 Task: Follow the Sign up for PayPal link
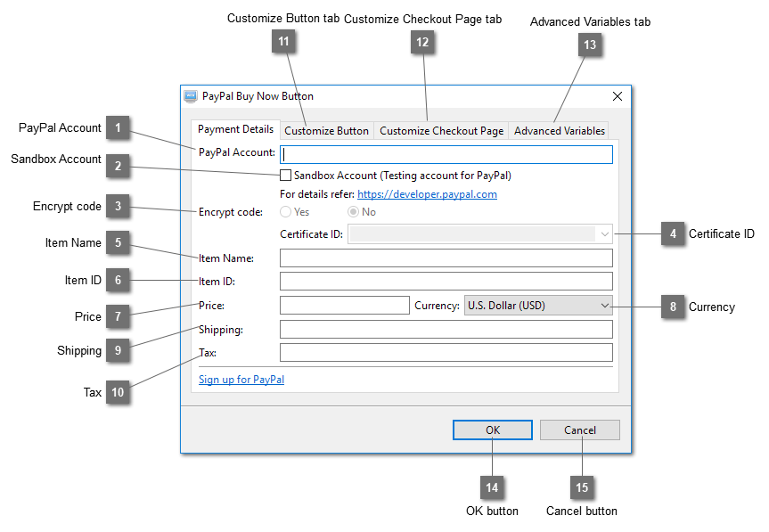click(x=241, y=380)
